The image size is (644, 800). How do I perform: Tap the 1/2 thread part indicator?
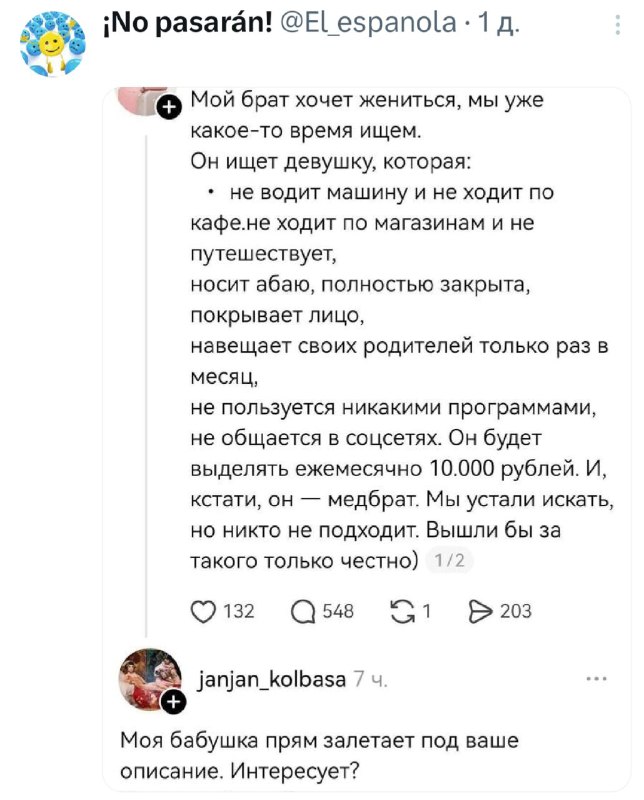coord(449,561)
